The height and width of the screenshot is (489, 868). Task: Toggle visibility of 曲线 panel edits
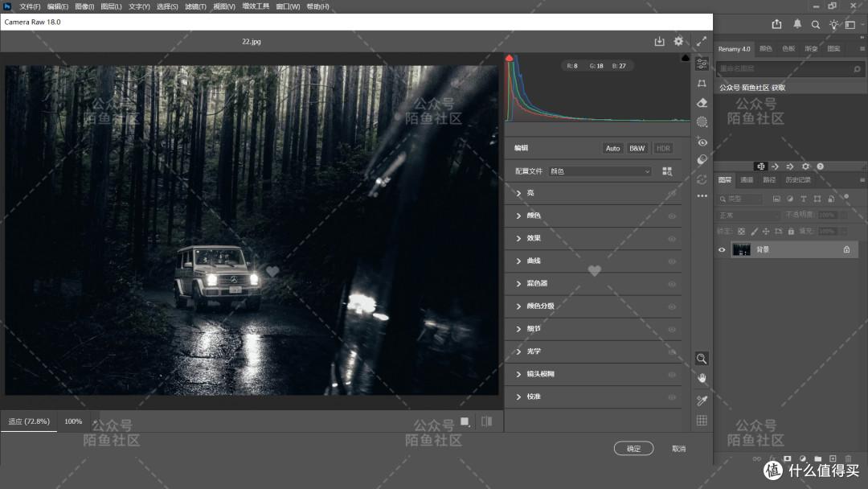(671, 261)
